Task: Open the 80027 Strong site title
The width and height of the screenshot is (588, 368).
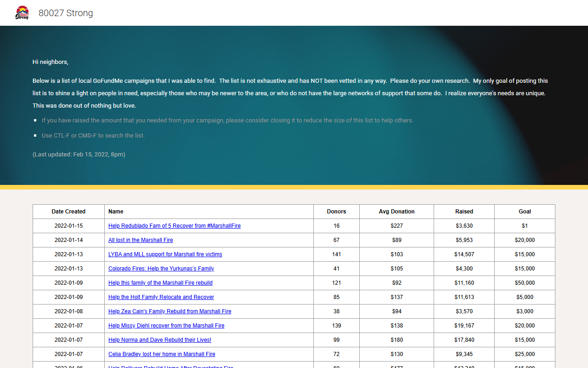Action: tap(66, 13)
